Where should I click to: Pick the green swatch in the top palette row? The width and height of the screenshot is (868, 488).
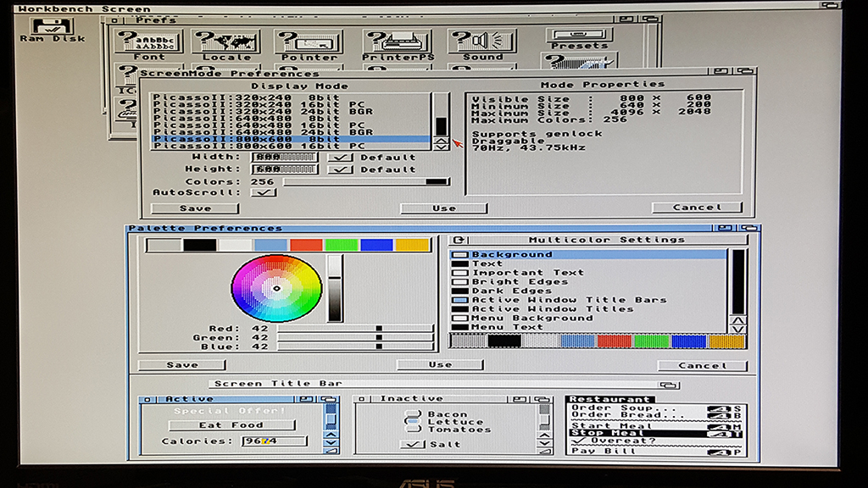point(342,245)
